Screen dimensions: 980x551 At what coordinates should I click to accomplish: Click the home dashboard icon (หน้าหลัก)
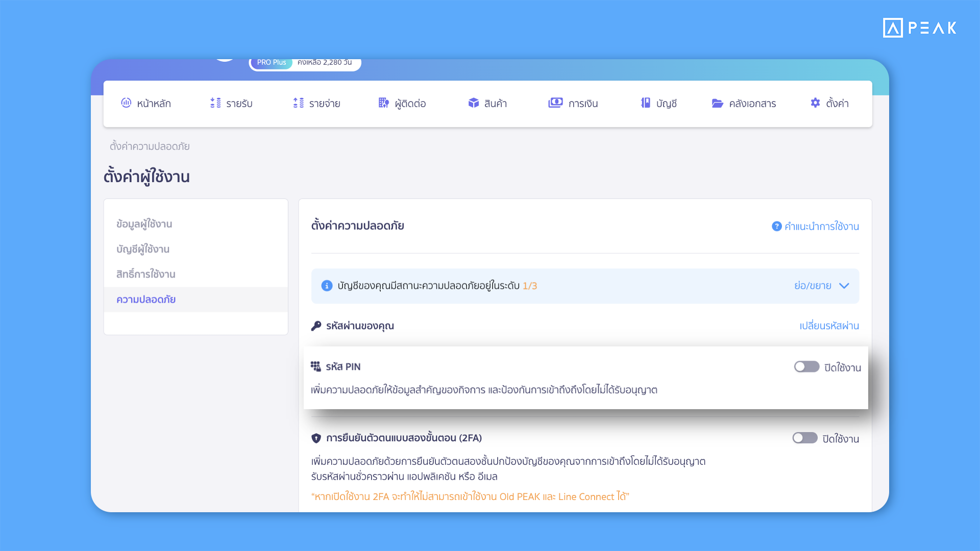[x=126, y=103]
